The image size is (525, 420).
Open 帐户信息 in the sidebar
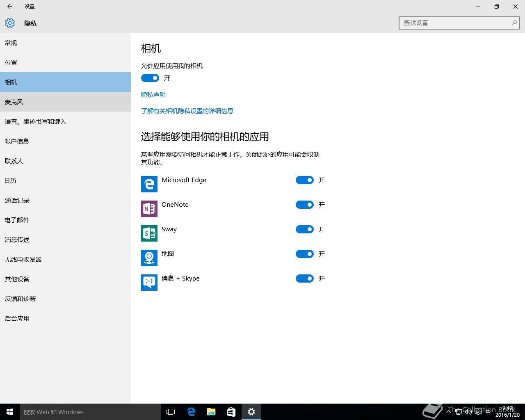(x=66, y=141)
